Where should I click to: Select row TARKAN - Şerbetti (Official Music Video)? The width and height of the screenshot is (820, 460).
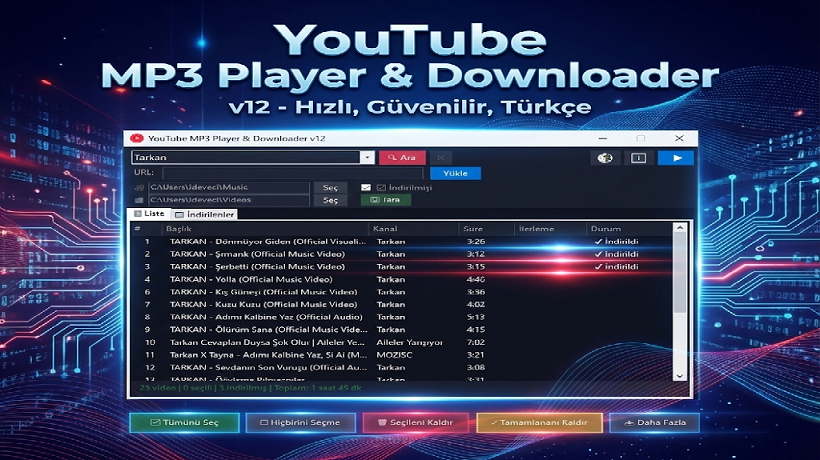coord(402,267)
